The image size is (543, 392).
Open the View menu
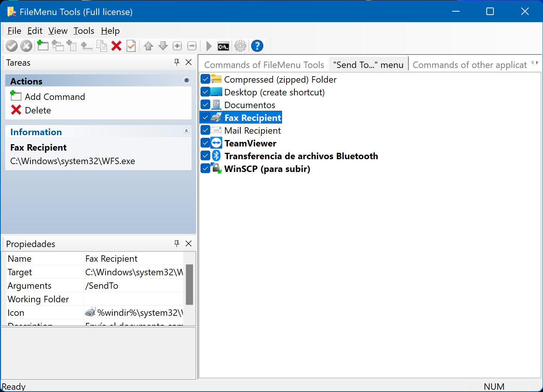point(58,31)
